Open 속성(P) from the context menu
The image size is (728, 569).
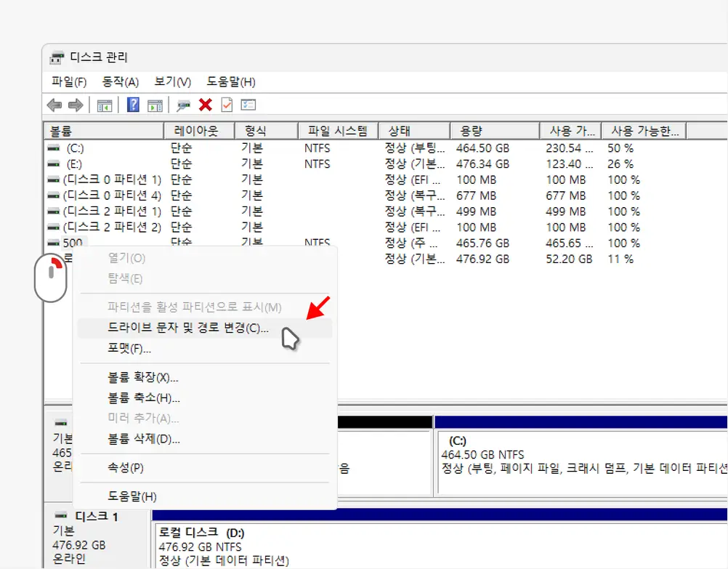point(125,468)
